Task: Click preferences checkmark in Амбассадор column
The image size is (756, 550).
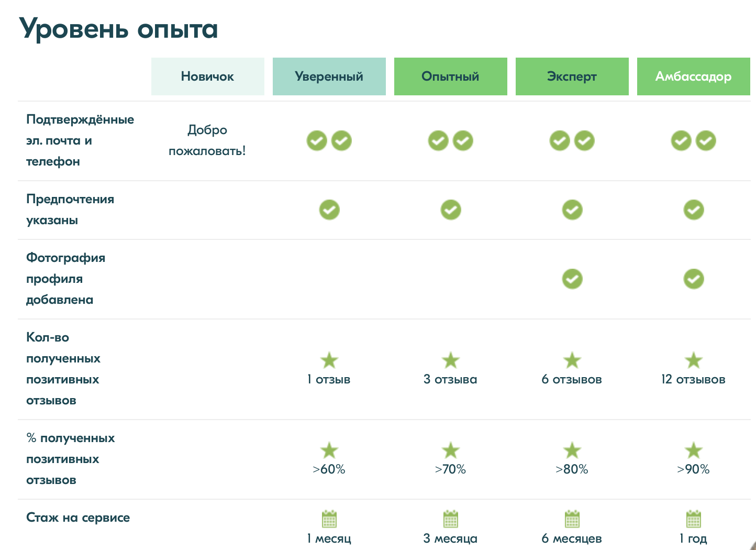Action: click(694, 210)
